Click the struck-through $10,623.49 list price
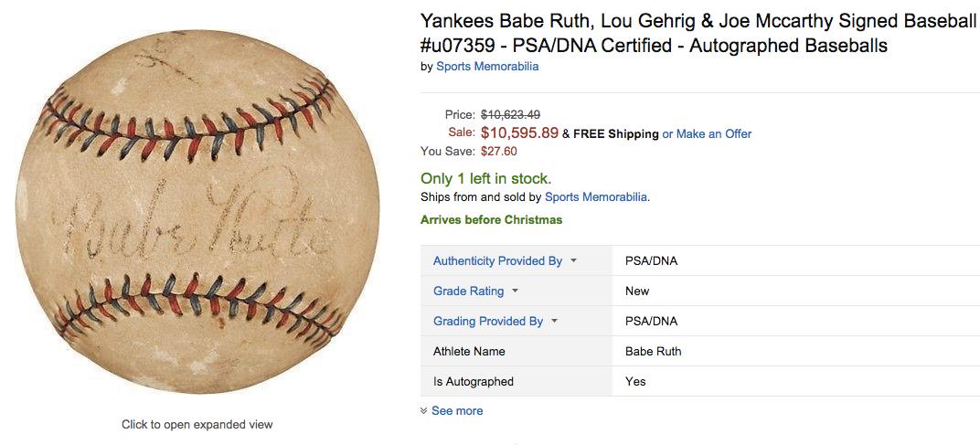 (510, 114)
